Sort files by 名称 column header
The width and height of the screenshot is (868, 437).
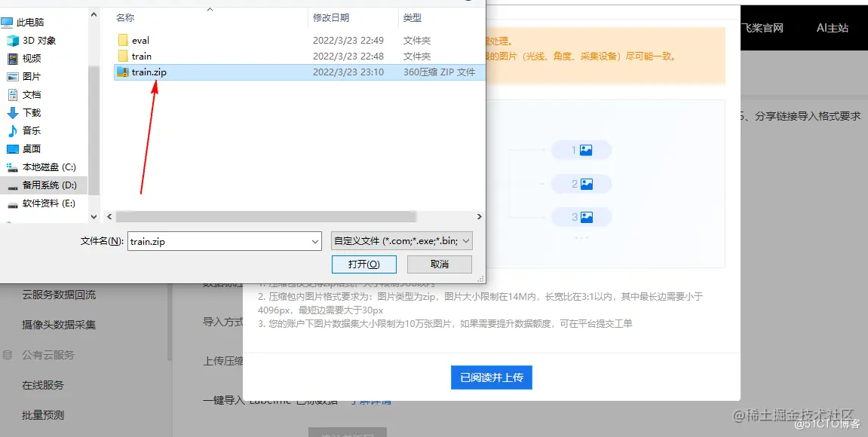125,17
